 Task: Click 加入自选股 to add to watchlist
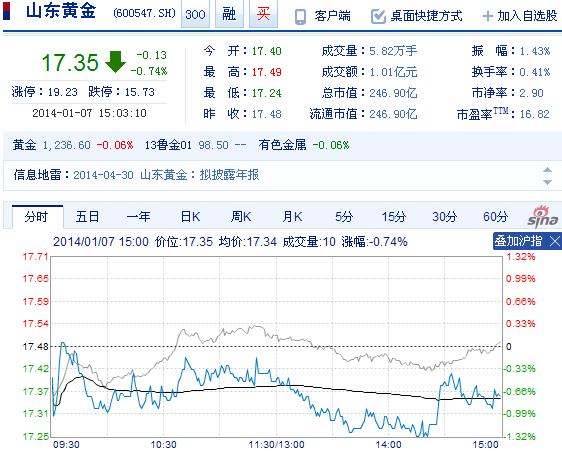pyautogui.click(x=527, y=16)
